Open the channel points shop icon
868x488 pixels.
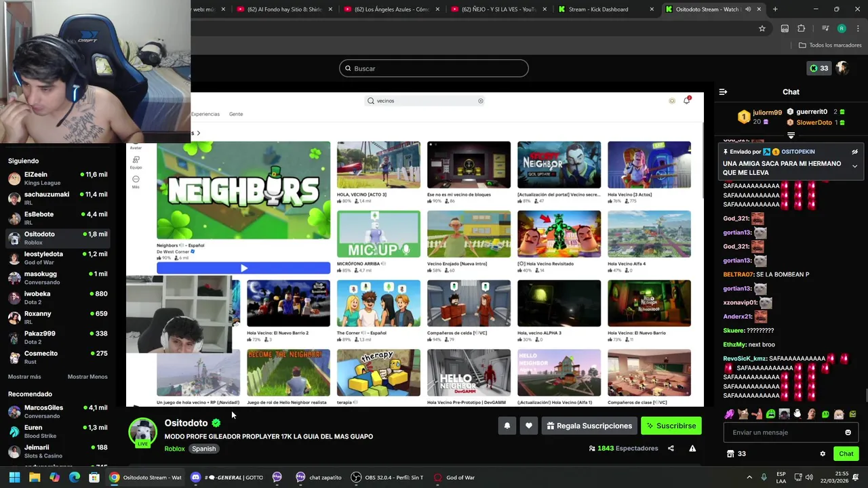(x=730, y=454)
